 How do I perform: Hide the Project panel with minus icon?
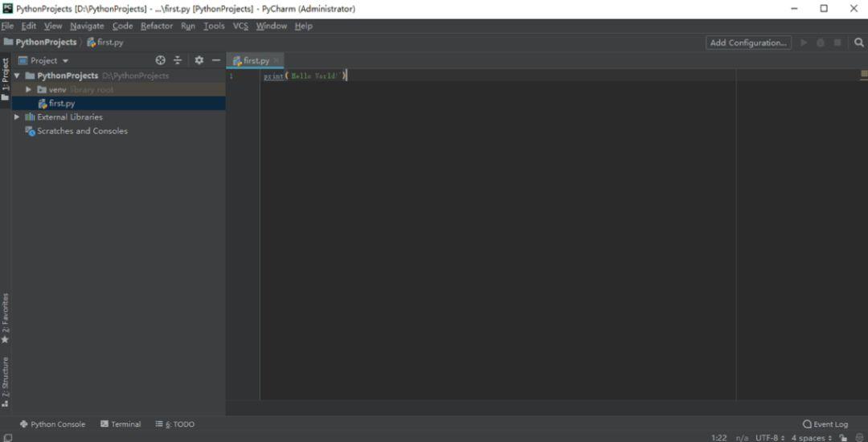[216, 60]
